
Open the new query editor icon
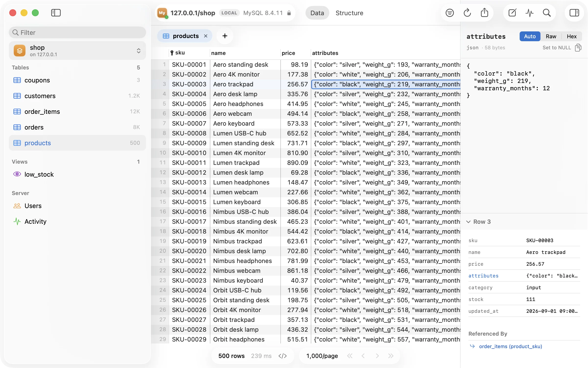pos(512,13)
